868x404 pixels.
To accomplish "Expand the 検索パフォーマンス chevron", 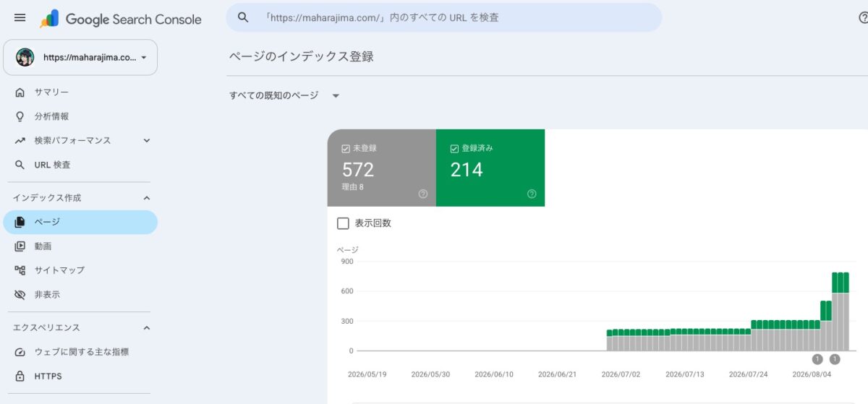I will [147, 140].
